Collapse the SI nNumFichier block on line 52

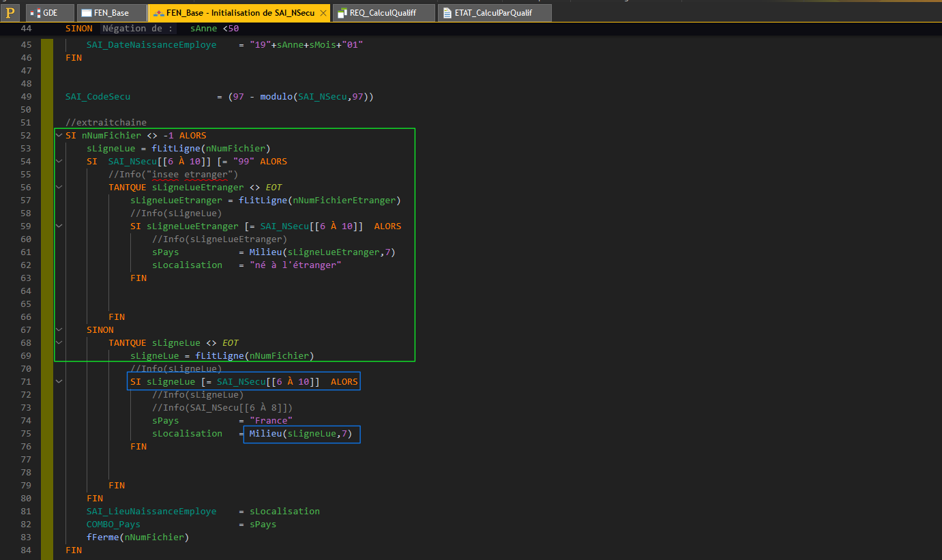[x=59, y=136]
